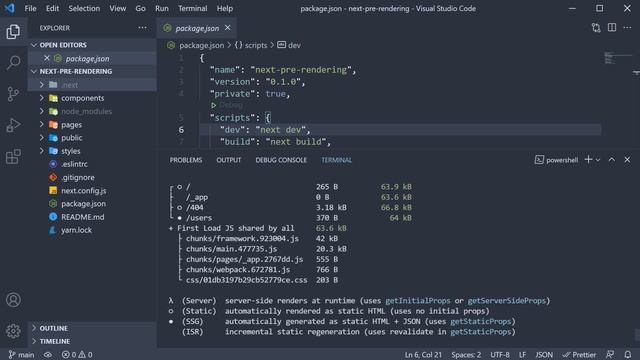Open the Edit menu

click(52, 9)
